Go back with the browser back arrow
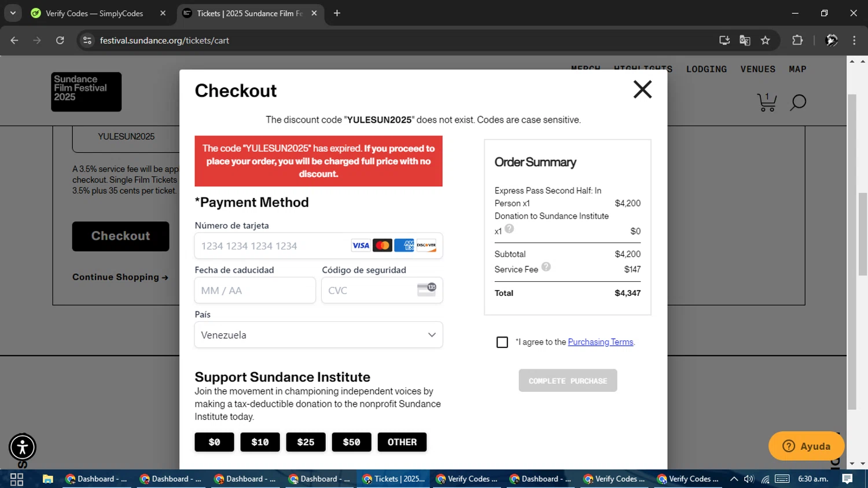868x488 pixels. pos(14,41)
